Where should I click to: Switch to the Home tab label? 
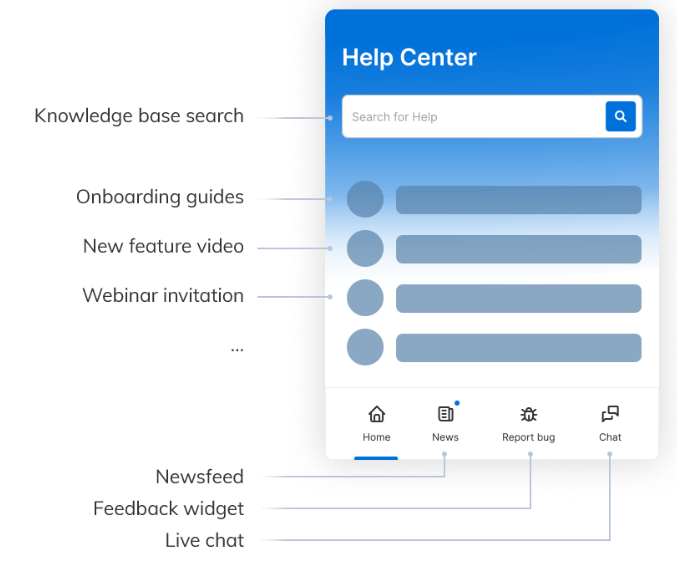377,437
